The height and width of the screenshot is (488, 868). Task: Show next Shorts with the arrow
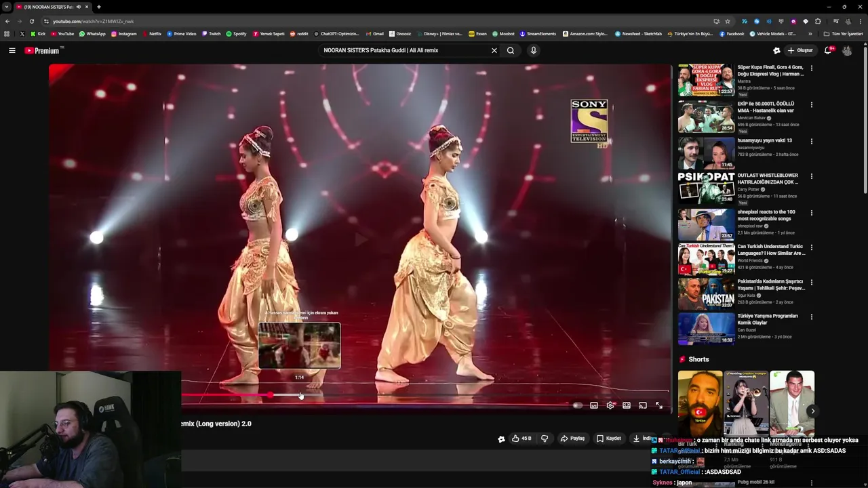click(812, 411)
